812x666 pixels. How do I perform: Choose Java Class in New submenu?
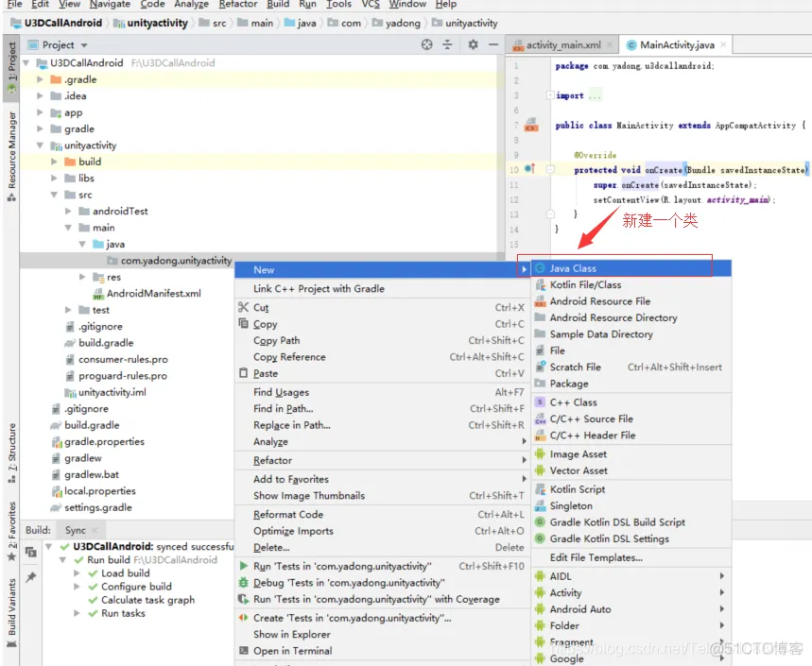[x=631, y=268]
